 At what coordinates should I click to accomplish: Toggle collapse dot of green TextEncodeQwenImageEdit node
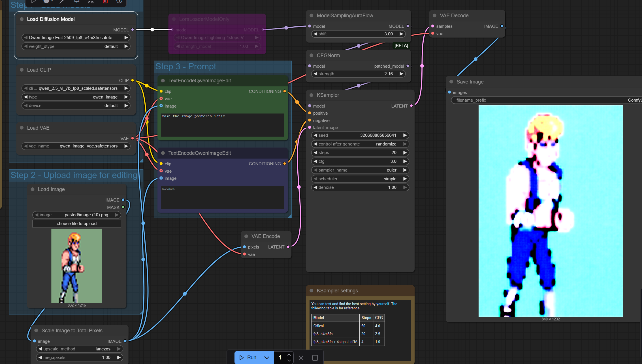point(163,81)
